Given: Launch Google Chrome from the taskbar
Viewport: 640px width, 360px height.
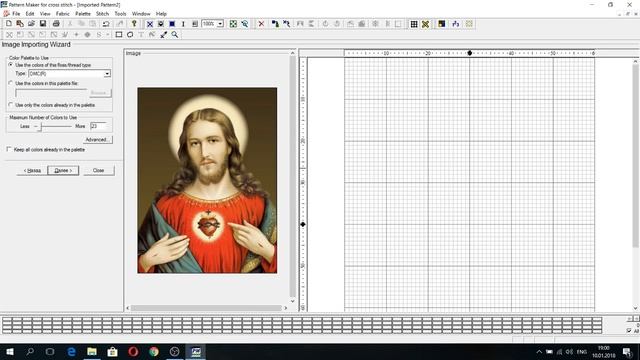Looking at the screenshot, I should click(x=154, y=351).
